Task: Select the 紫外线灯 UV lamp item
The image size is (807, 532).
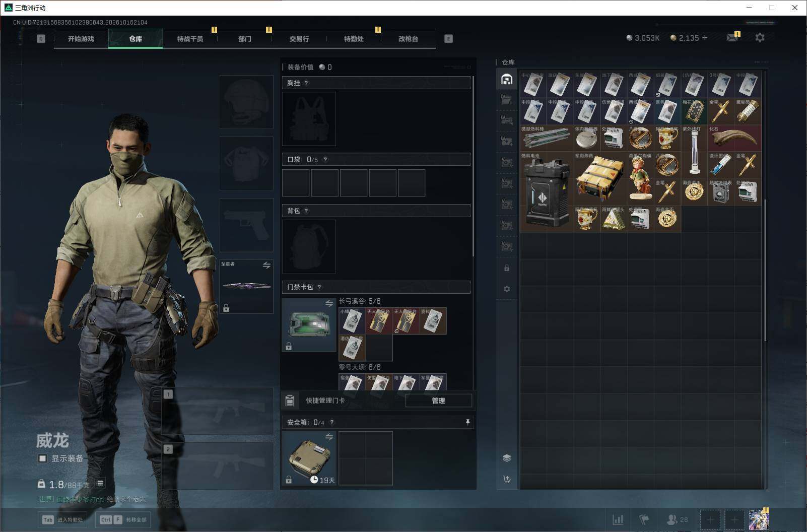Action: click(x=694, y=152)
